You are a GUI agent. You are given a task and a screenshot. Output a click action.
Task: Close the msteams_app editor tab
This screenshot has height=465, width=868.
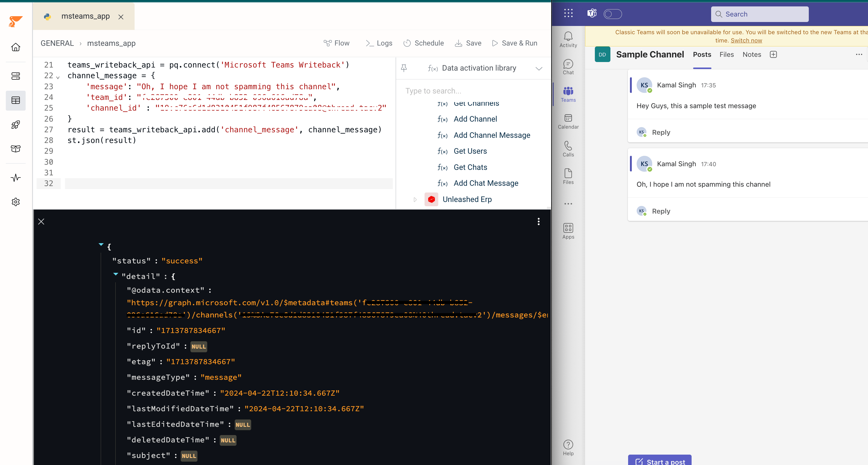tap(121, 17)
